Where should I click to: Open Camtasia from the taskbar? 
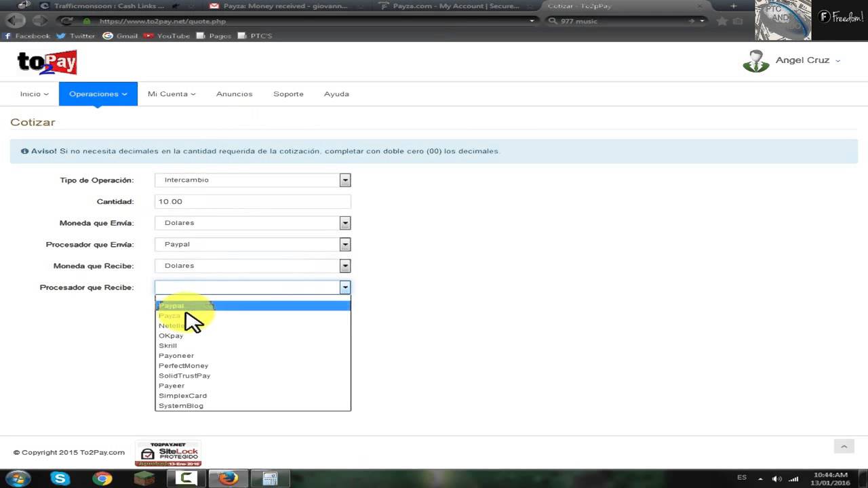coord(186,479)
